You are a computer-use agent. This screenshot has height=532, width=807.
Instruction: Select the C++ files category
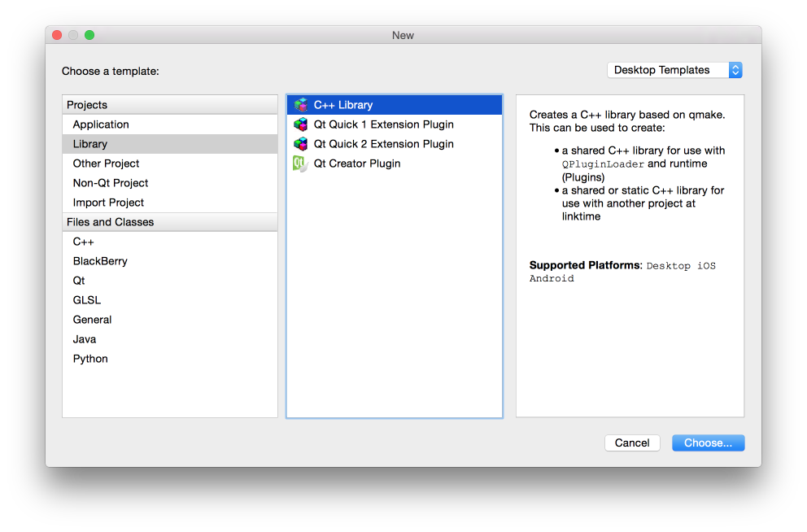coord(170,242)
